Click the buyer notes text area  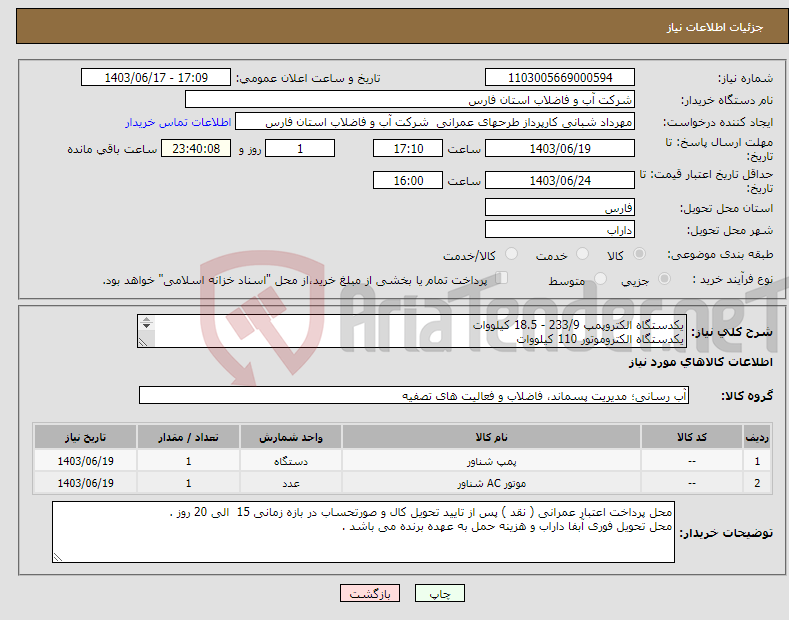[x=363, y=532]
